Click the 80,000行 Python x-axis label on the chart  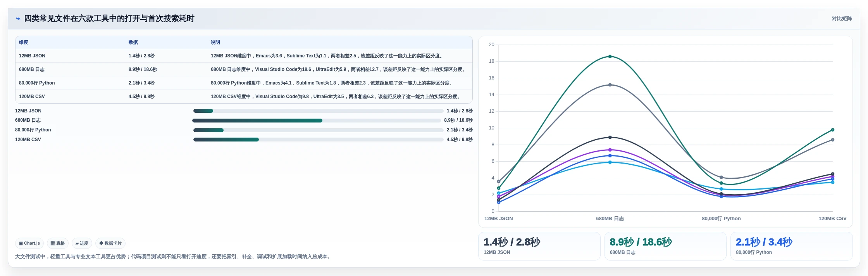coord(721,219)
